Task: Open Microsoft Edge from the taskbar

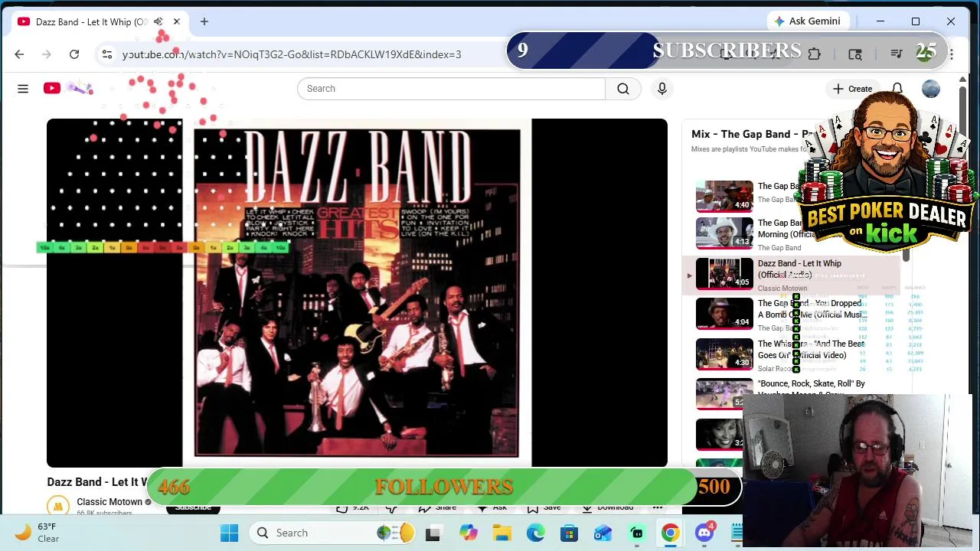Action: pos(536,533)
